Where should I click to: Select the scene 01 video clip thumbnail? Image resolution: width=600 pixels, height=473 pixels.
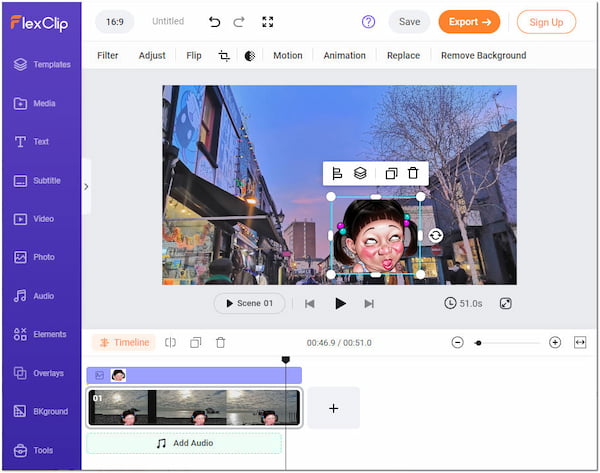pos(194,408)
